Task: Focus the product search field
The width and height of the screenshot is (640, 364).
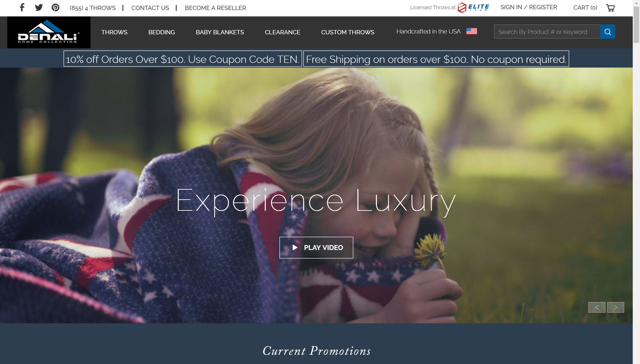Action: pos(547,32)
